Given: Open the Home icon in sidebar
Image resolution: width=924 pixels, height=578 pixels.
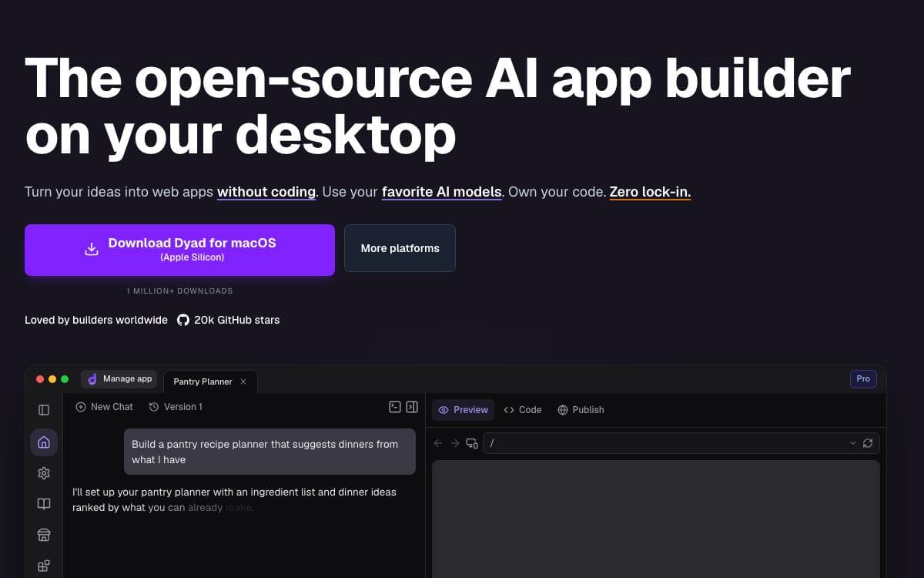Looking at the screenshot, I should pos(44,442).
